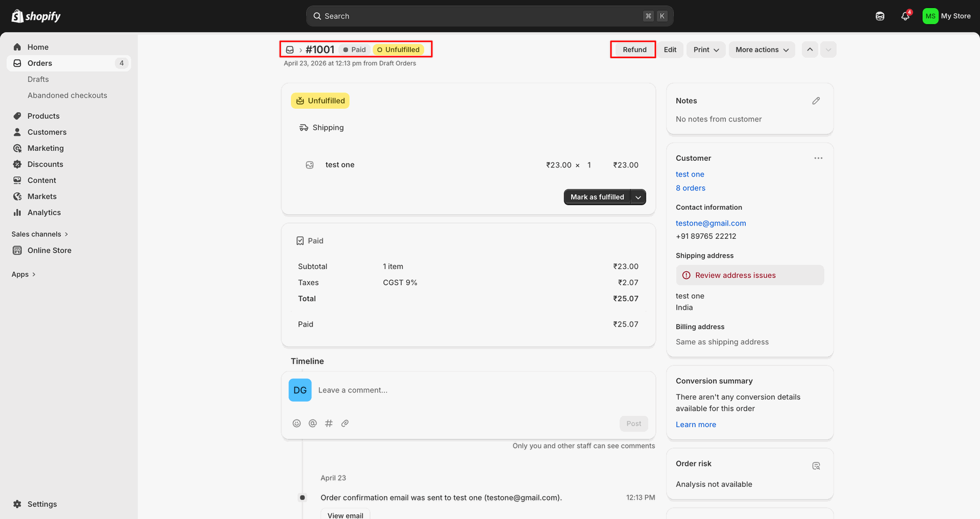Click the test one product thumbnail
980x519 pixels.
[x=310, y=165]
